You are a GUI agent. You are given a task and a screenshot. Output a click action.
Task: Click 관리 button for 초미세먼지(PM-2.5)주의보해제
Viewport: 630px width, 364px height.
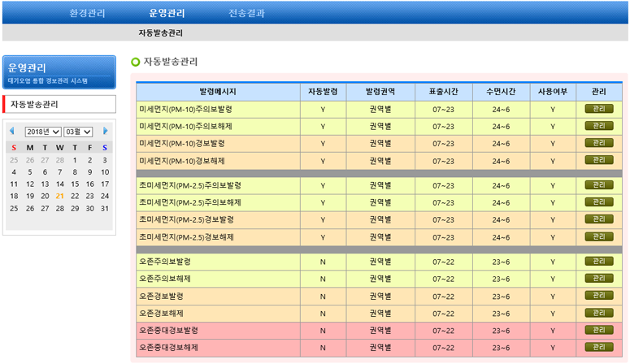click(598, 202)
